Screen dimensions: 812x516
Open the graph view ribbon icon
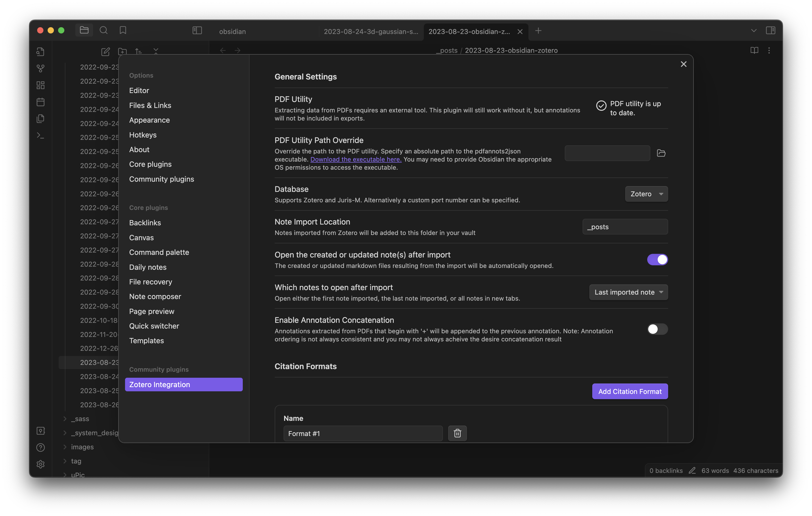(x=41, y=68)
